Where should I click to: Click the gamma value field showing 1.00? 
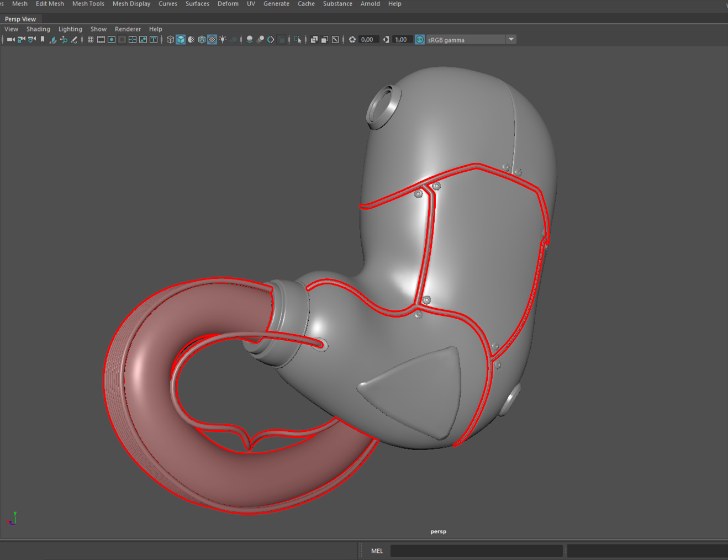point(402,40)
